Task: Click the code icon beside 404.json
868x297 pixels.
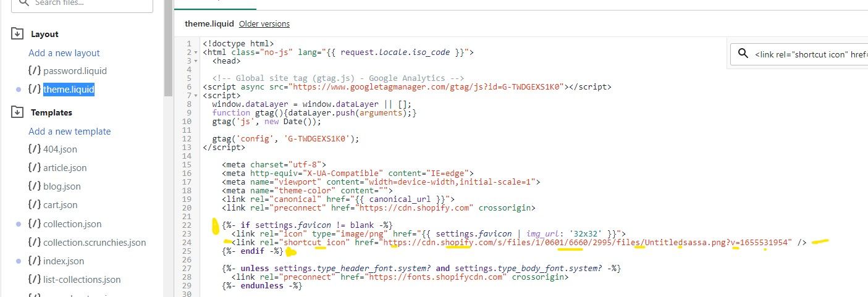Action: [x=34, y=149]
